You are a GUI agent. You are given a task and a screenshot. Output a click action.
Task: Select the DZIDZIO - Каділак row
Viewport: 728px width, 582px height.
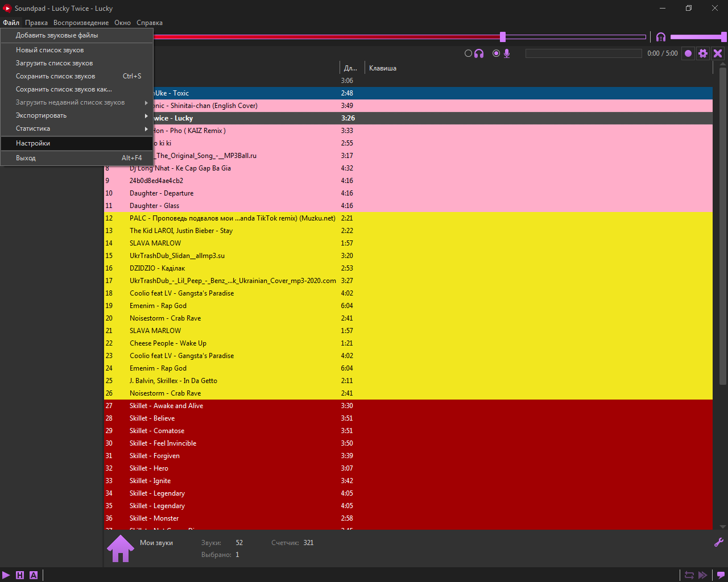[408, 268]
